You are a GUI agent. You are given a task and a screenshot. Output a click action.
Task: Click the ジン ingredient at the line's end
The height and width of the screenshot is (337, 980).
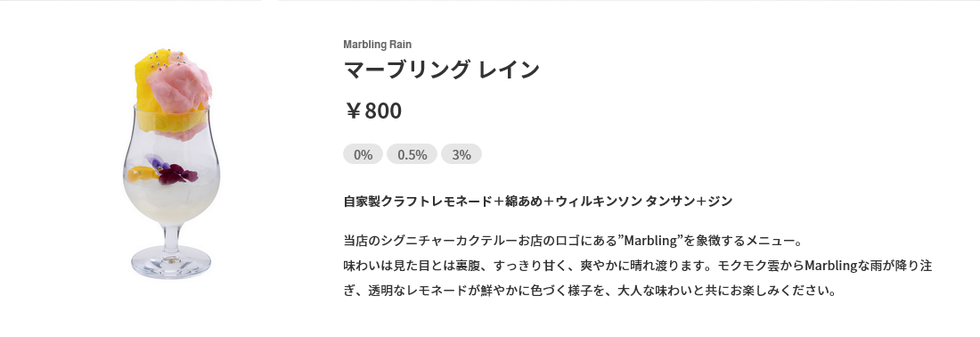pyautogui.click(x=720, y=201)
